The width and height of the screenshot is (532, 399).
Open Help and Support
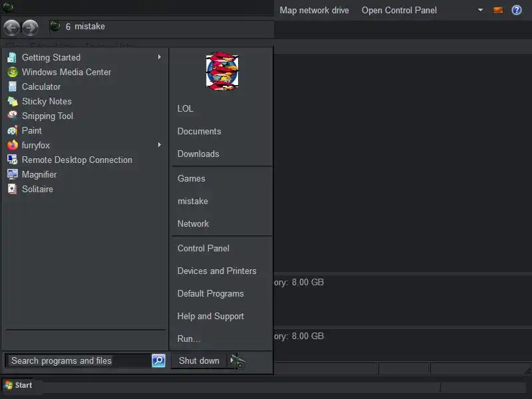tap(210, 317)
